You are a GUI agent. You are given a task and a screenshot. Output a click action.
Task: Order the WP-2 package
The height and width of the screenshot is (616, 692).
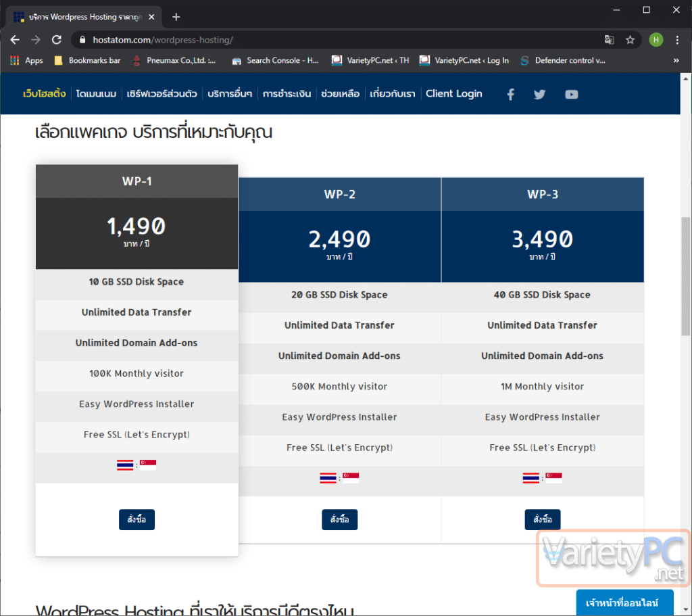(339, 519)
